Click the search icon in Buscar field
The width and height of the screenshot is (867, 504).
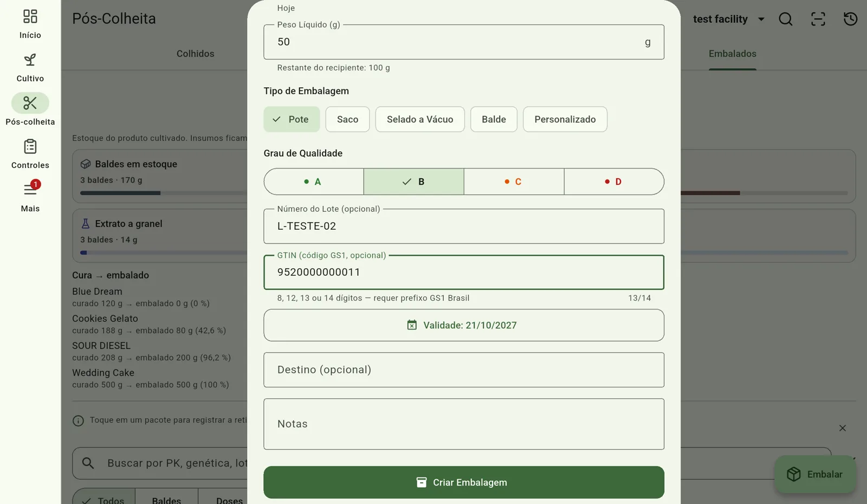coord(88,463)
